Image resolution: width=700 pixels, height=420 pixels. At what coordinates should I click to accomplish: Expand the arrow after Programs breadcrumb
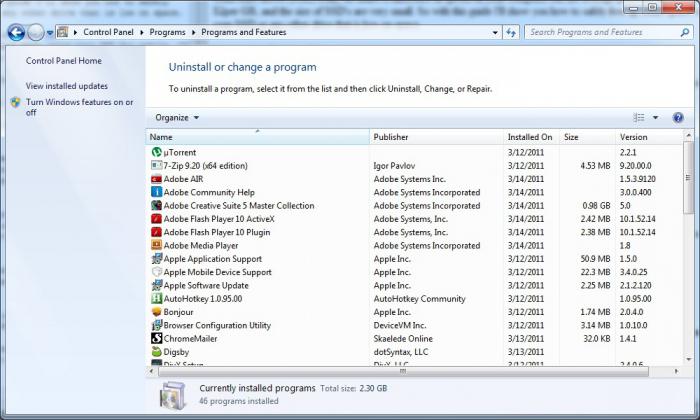point(193,32)
